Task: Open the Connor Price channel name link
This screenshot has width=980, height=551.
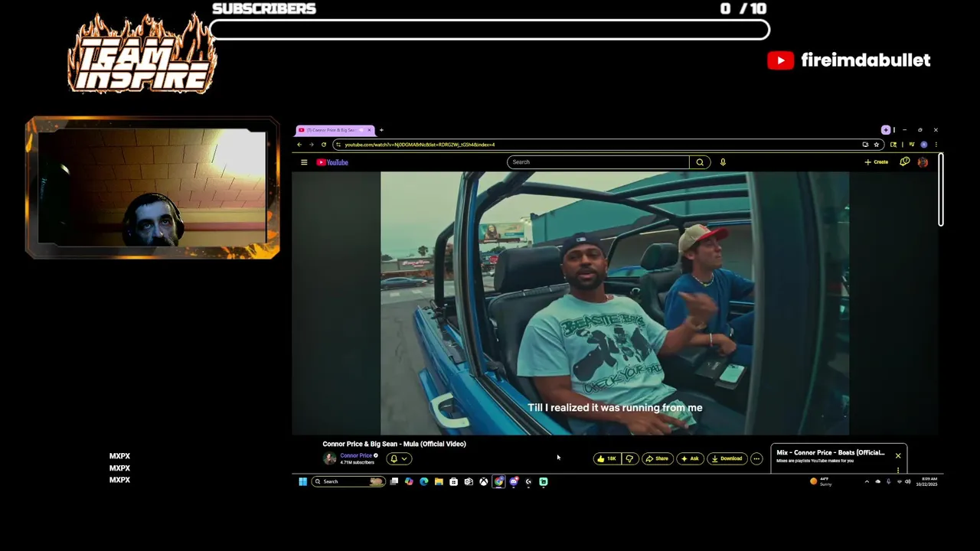Action: (356, 455)
